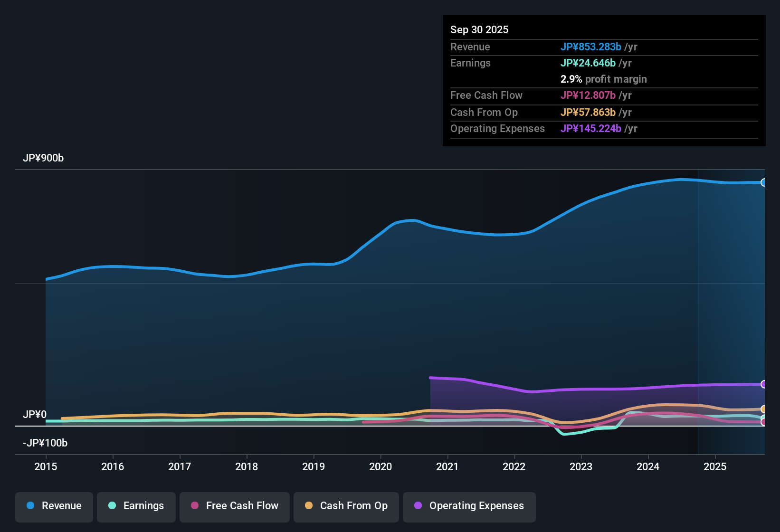This screenshot has width=780, height=532.
Task: Select the 2020 year label on the axis
Action: pos(380,467)
